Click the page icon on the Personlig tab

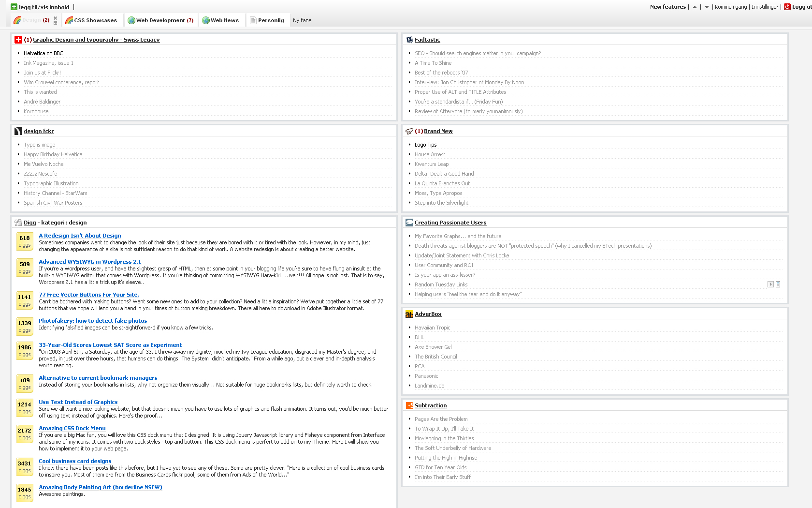click(253, 20)
